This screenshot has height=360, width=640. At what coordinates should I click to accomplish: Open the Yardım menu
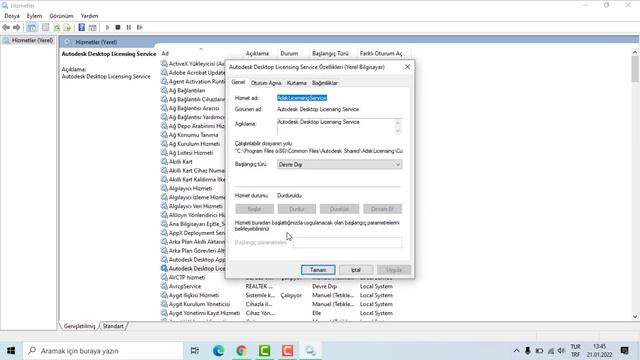click(x=89, y=16)
